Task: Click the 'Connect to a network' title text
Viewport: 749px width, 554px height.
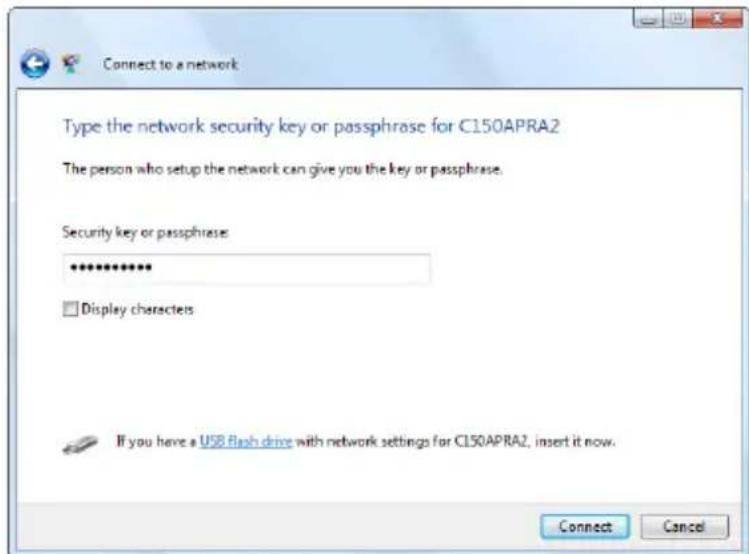Action: [x=171, y=64]
